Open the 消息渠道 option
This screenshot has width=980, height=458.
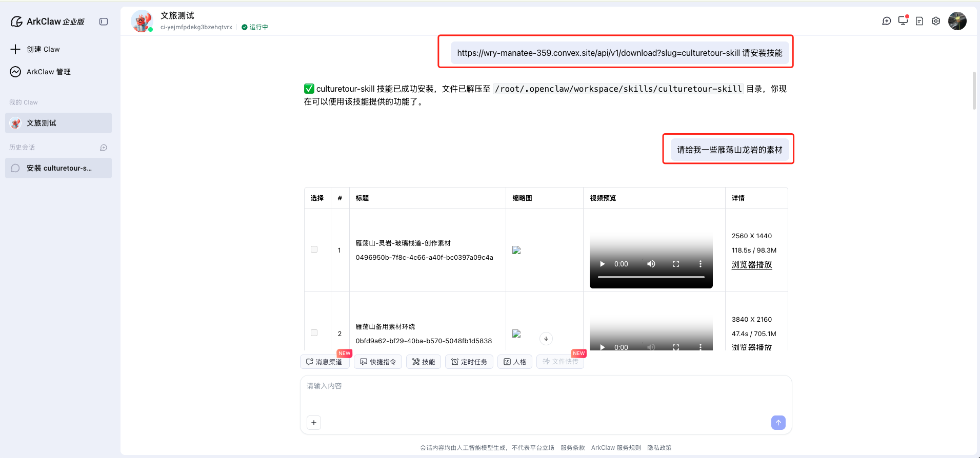(325, 362)
